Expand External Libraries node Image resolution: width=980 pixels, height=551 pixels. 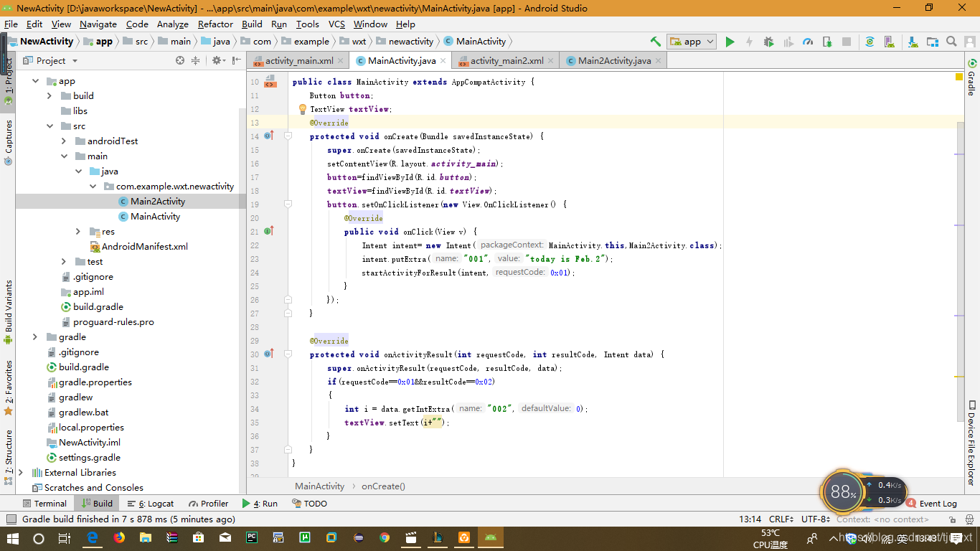coord(21,472)
